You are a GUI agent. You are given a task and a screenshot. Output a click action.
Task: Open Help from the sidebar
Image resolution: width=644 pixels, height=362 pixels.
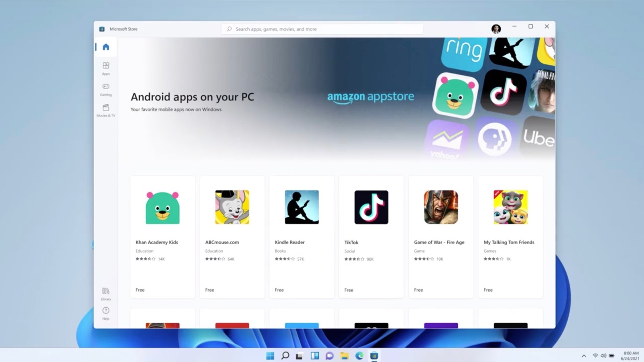pyautogui.click(x=106, y=313)
